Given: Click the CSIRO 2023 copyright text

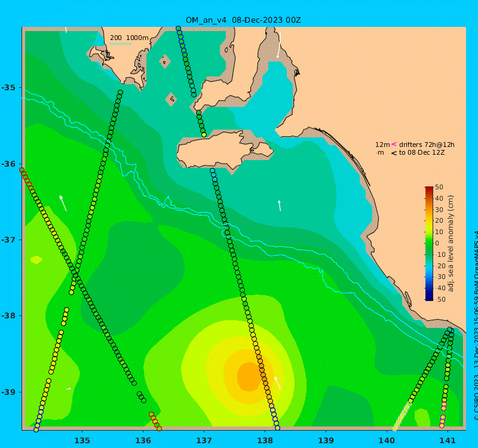Looking at the screenshot, I should 476,326.
